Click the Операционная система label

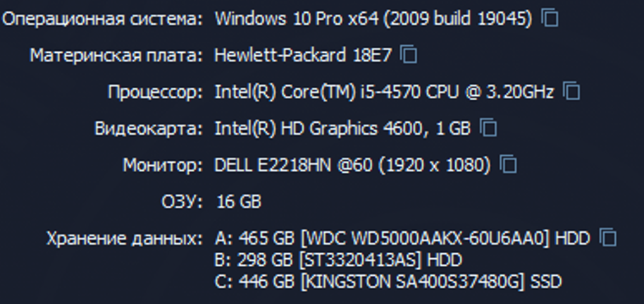click(x=102, y=20)
